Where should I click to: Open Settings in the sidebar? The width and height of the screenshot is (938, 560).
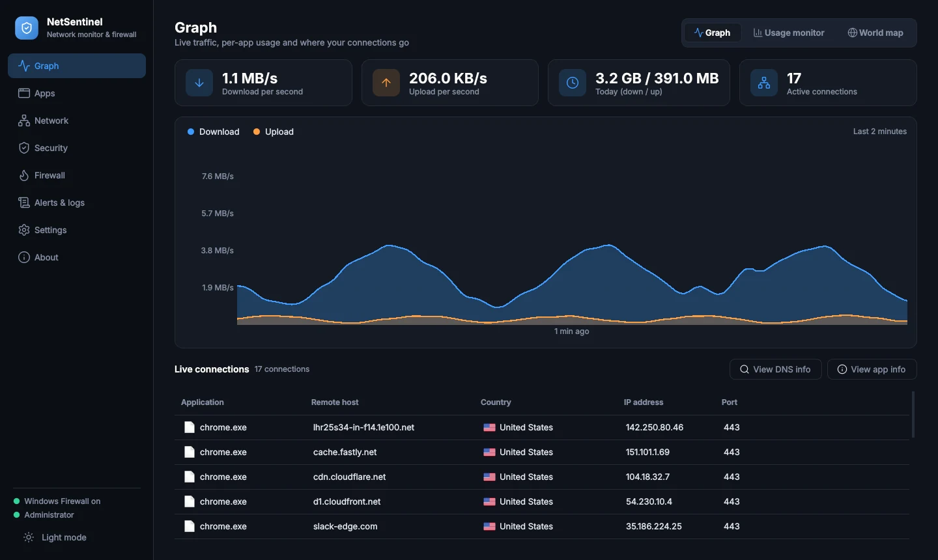point(77,230)
